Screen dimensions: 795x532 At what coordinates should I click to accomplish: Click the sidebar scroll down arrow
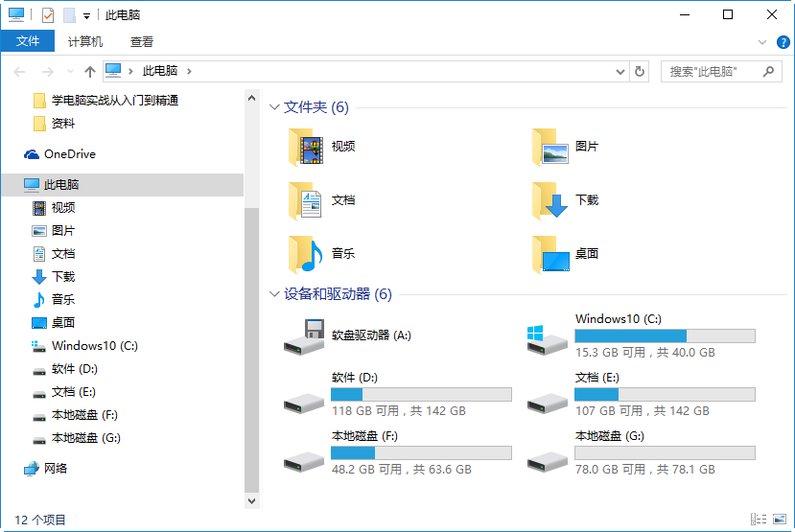[251, 500]
